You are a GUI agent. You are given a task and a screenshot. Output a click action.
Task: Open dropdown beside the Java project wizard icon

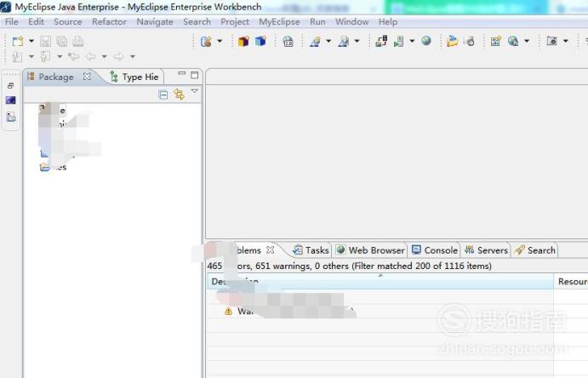[x=220, y=41]
